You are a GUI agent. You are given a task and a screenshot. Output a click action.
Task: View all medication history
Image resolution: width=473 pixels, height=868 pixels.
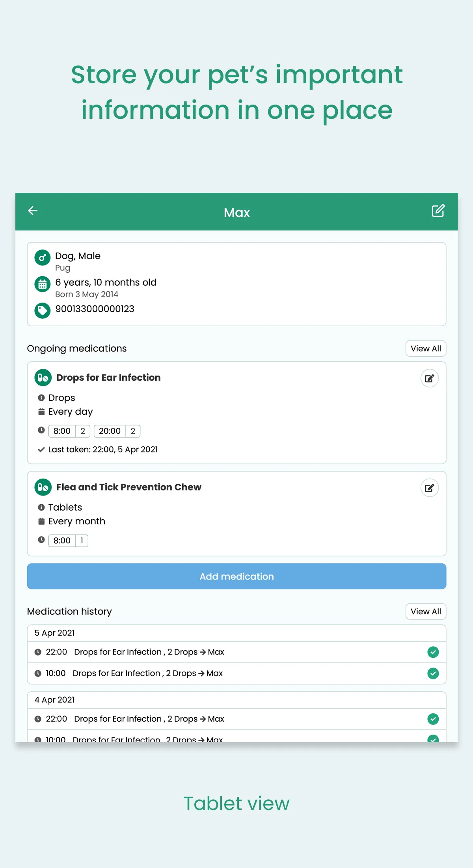(426, 612)
